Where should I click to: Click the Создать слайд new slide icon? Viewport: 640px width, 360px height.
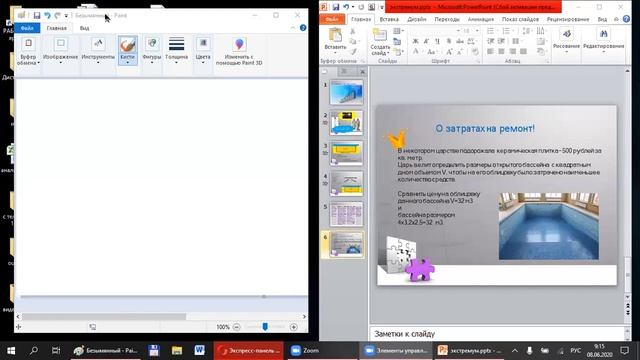pyautogui.click(x=380, y=36)
